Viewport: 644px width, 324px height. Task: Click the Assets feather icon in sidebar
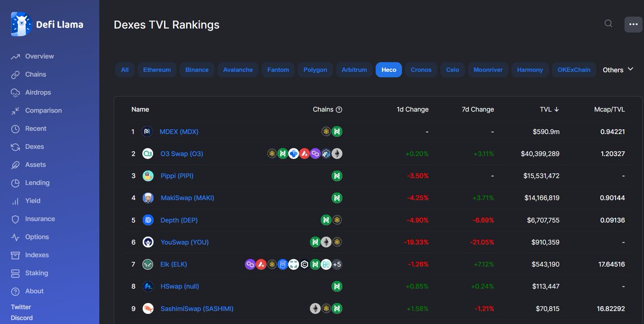pyautogui.click(x=16, y=165)
